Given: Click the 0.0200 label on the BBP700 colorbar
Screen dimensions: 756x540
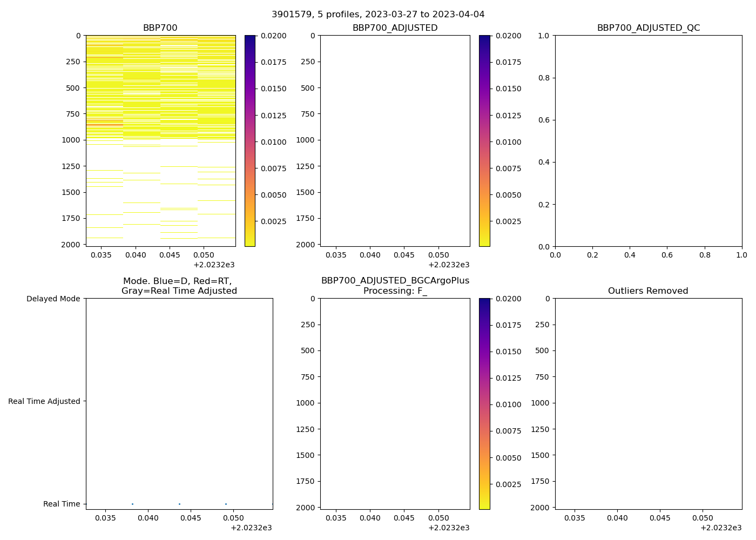Looking at the screenshot, I should tap(274, 36).
